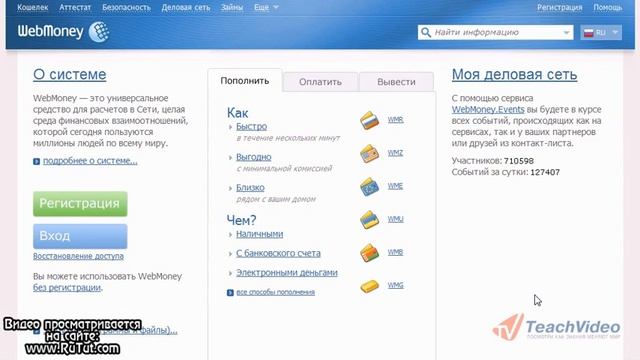Open the 'Наличными' link
The width and height of the screenshot is (640, 360).
(x=260, y=234)
